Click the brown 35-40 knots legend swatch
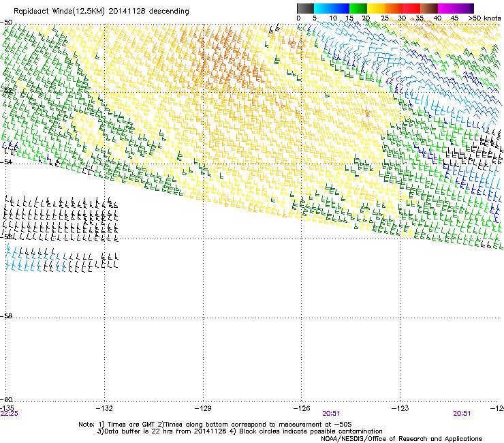The height and width of the screenshot is (443, 504). pyautogui.click(x=429, y=8)
